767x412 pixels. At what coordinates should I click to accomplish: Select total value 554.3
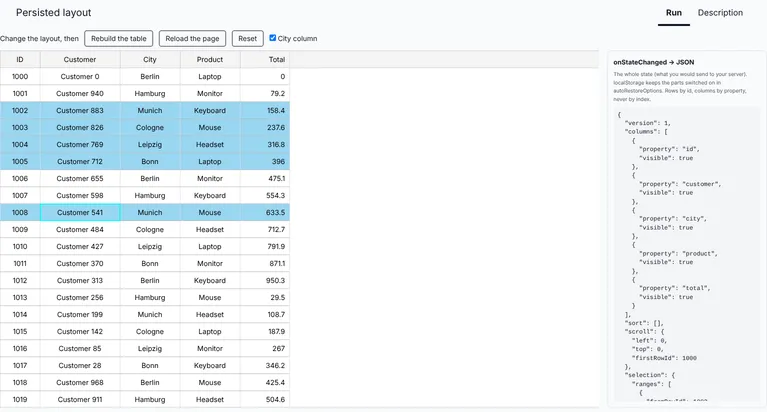pyautogui.click(x=265, y=195)
